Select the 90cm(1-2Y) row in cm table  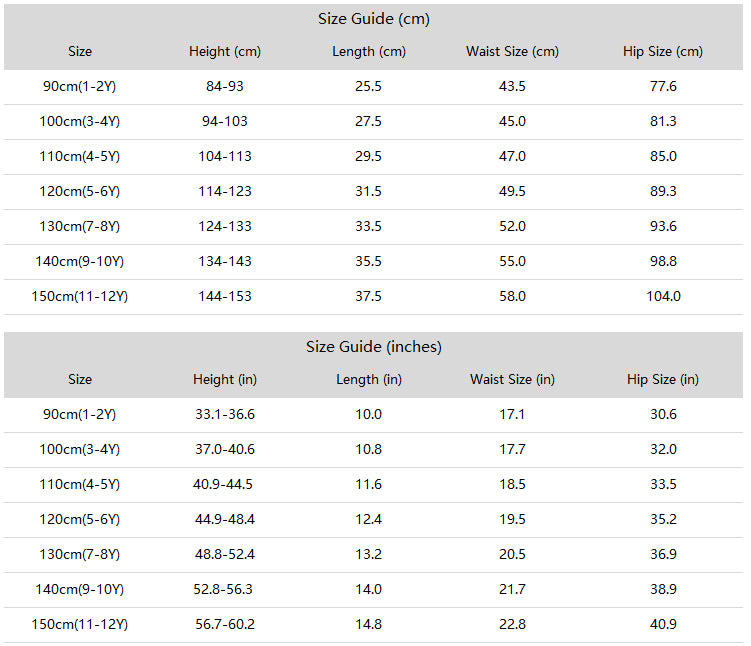(374, 87)
